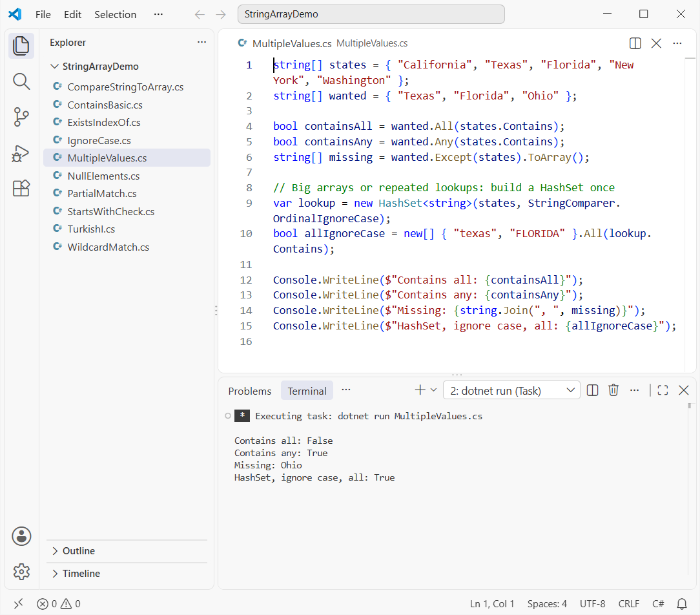Go back in navigation history

click(200, 14)
